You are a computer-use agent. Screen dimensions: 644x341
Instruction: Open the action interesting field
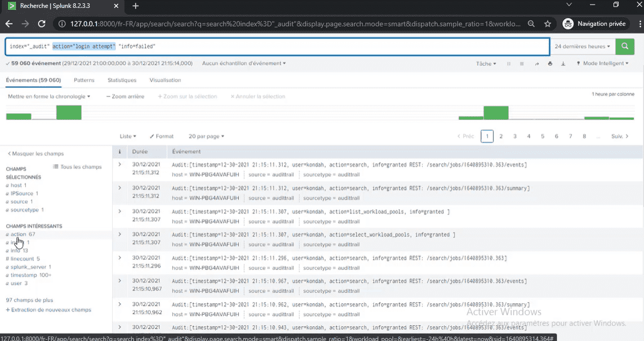20,234
